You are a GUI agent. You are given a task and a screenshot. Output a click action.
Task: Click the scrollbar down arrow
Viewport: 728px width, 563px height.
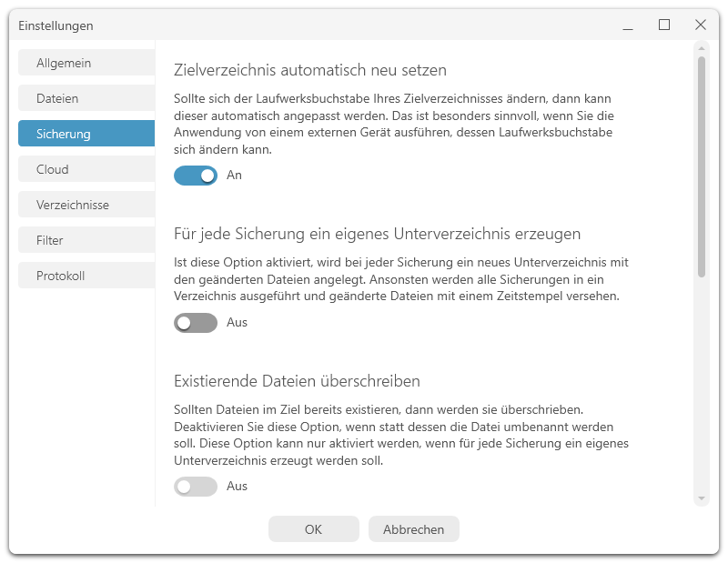pos(702,498)
